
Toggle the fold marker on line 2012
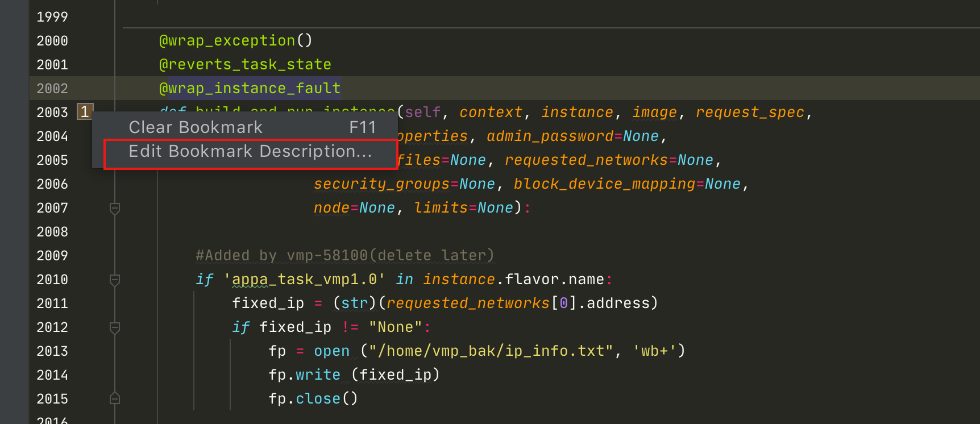(x=115, y=328)
